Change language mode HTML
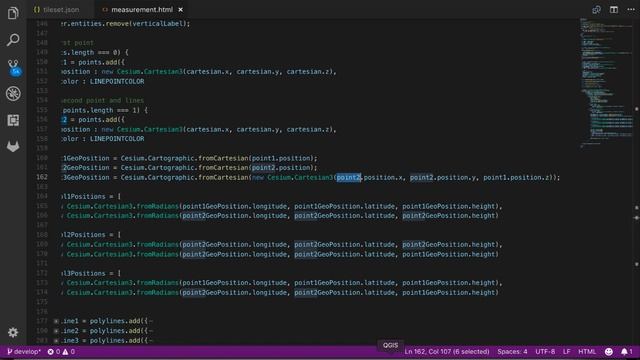640x360 pixels. (587, 351)
